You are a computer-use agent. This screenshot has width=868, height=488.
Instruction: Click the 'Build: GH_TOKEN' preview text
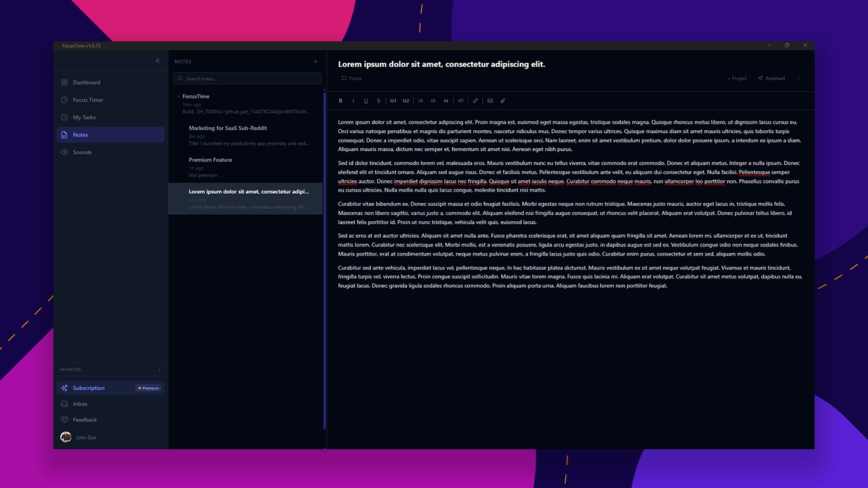(x=246, y=112)
